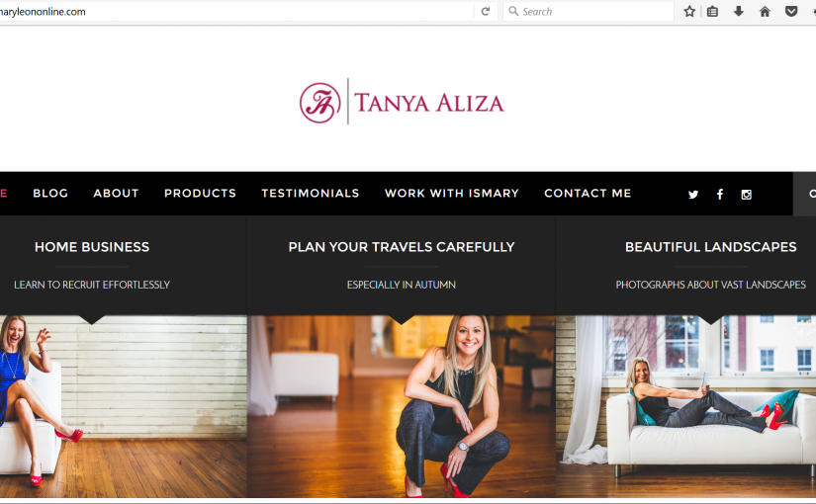The image size is (816, 504).
Task: Open the Plan Your Travels Carefully photo
Action: pos(402,406)
